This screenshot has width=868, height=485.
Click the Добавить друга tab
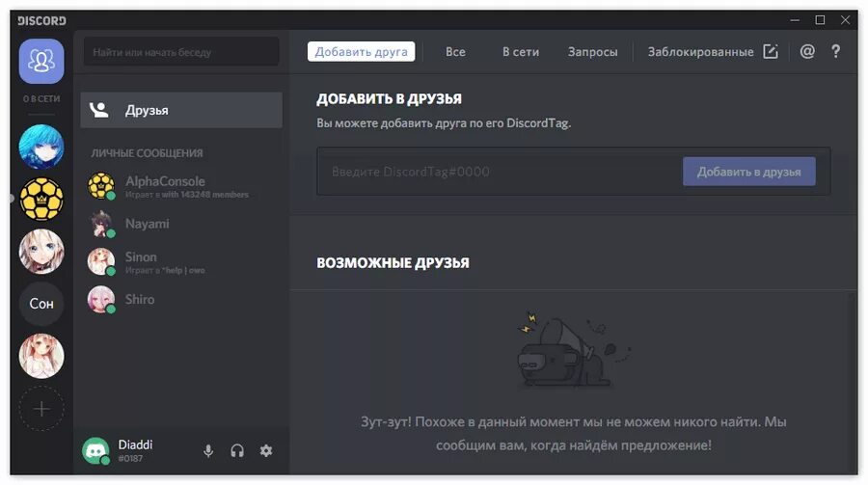[361, 51]
